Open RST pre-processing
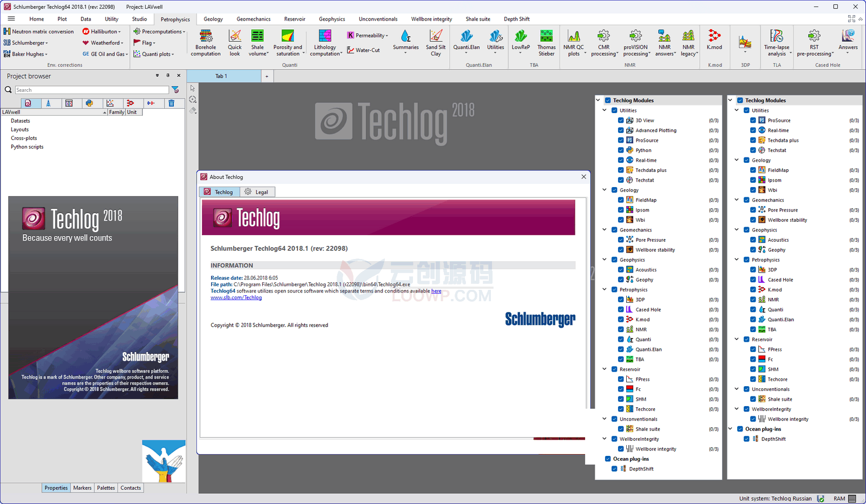This screenshot has height=504, width=866. point(814,43)
